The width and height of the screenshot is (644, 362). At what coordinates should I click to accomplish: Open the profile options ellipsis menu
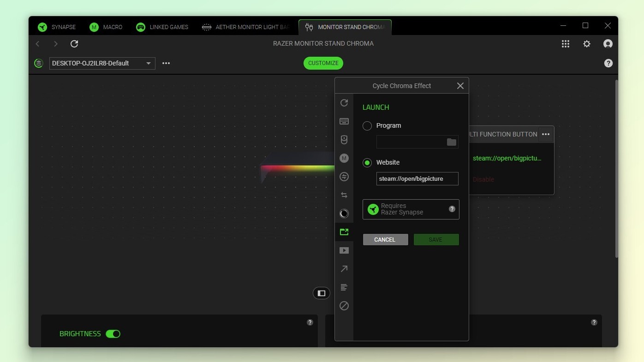tap(166, 63)
